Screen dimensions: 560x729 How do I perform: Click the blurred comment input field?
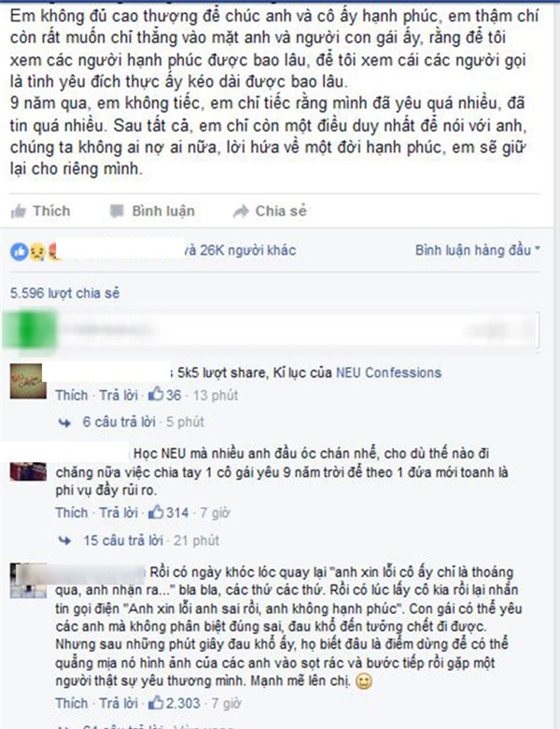coord(298,329)
